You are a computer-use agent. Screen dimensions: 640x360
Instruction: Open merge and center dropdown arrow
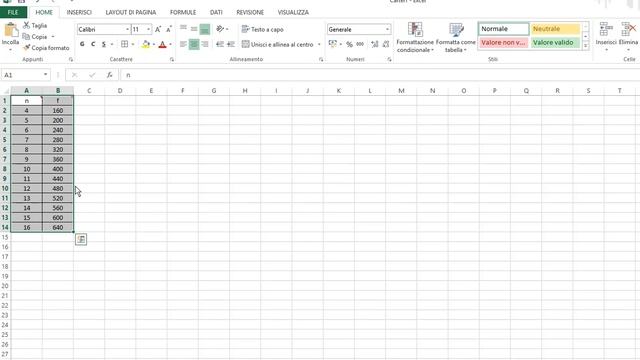(319, 44)
